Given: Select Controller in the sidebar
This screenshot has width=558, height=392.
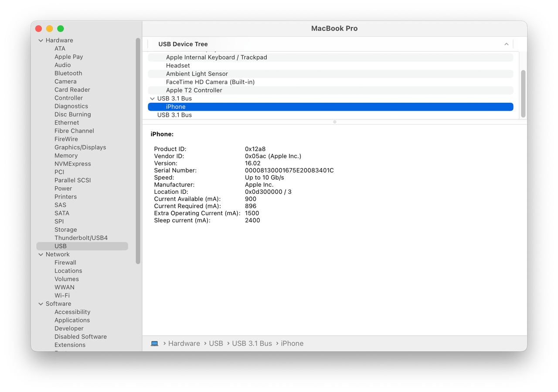Looking at the screenshot, I should [x=68, y=98].
